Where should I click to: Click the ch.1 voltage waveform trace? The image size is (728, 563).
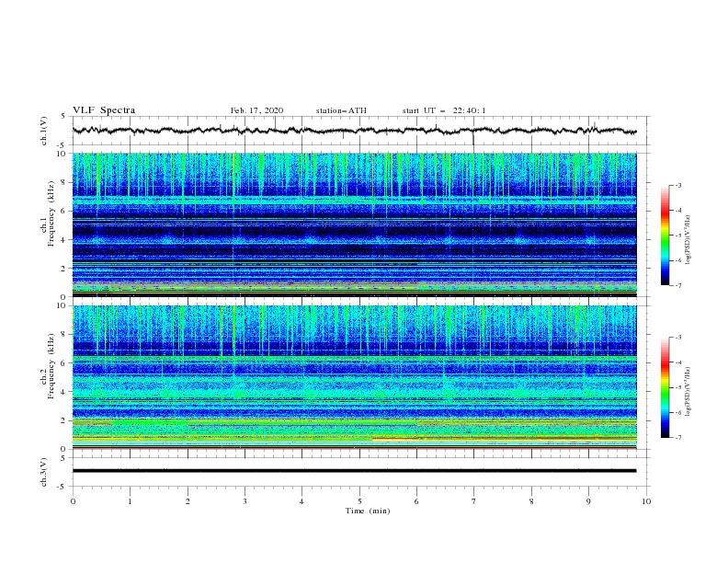point(354,131)
